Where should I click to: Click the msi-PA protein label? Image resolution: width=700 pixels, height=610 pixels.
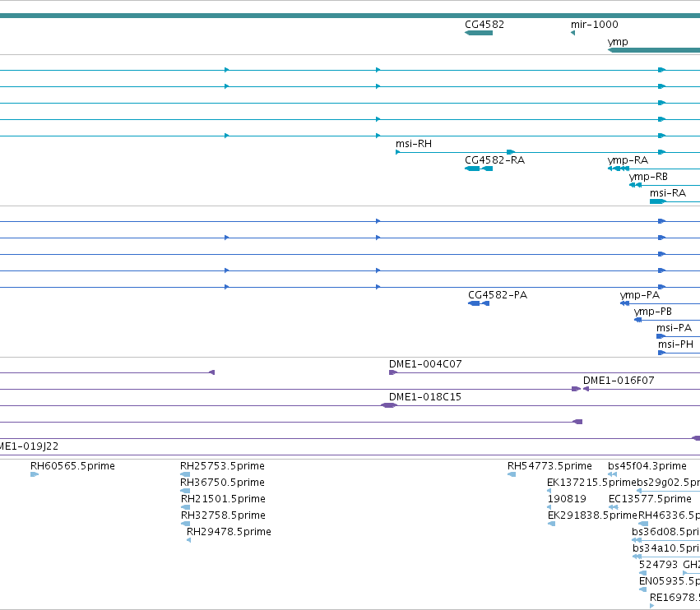pyautogui.click(x=674, y=328)
